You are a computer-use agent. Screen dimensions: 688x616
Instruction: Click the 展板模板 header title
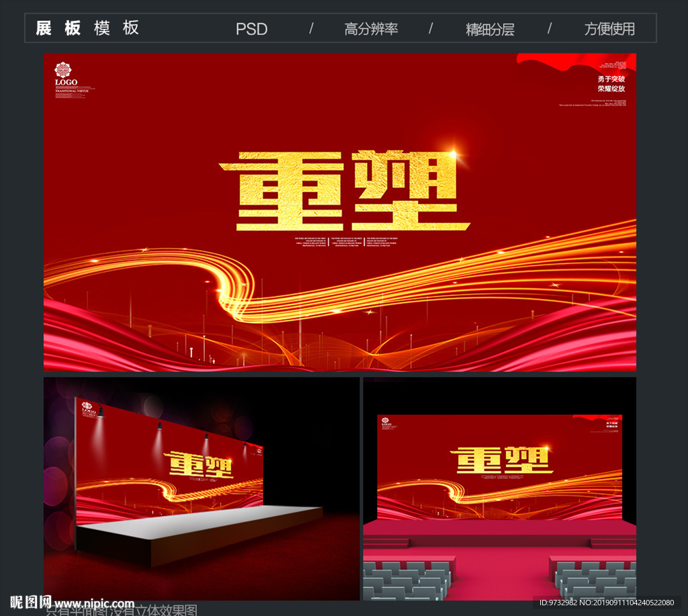pyautogui.click(x=87, y=28)
